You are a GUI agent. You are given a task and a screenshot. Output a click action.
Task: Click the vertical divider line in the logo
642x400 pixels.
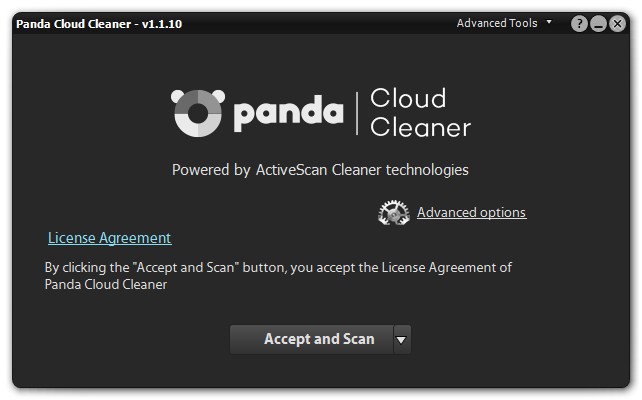(x=357, y=113)
